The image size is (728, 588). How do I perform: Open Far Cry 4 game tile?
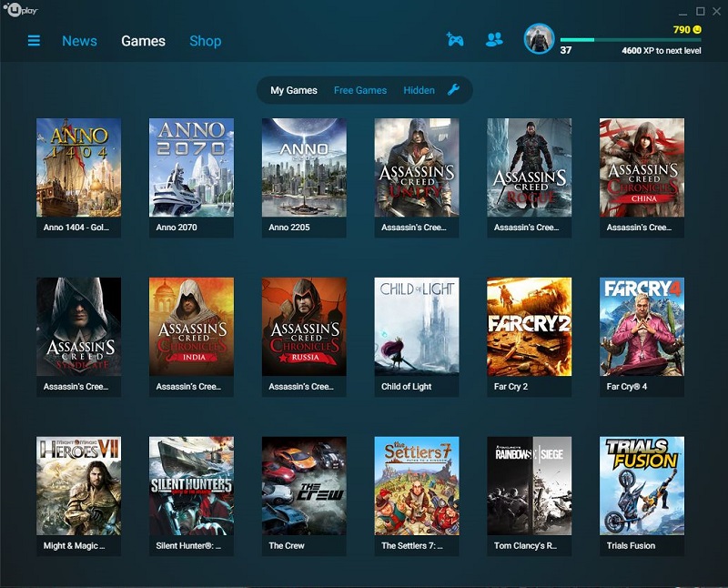tap(642, 327)
